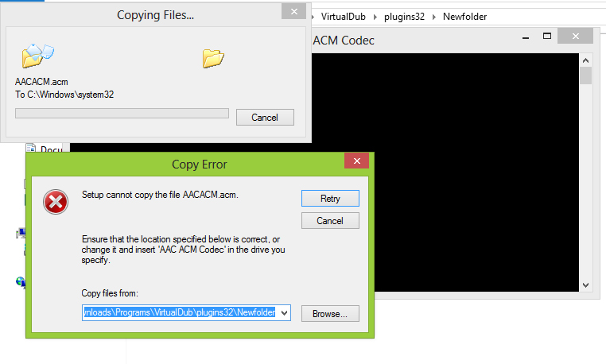Click the globe network icon at left edge

pyautogui.click(x=21, y=282)
